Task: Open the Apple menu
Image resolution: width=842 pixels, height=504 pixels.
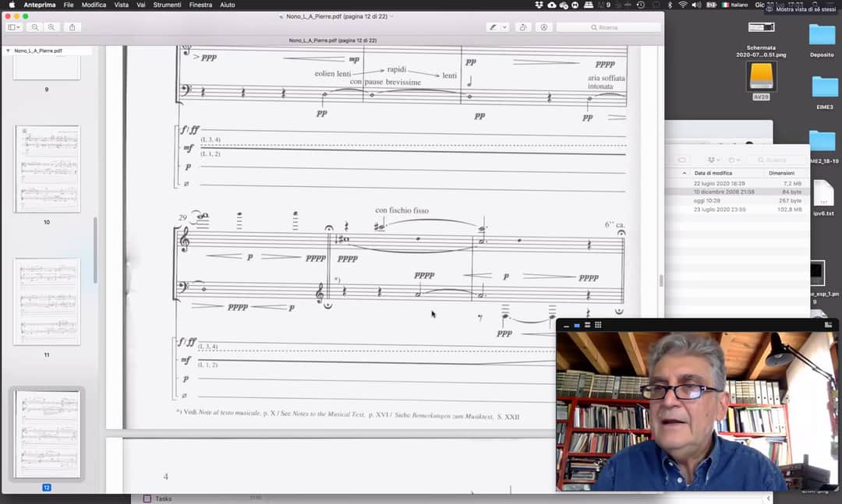Action: click(11, 5)
